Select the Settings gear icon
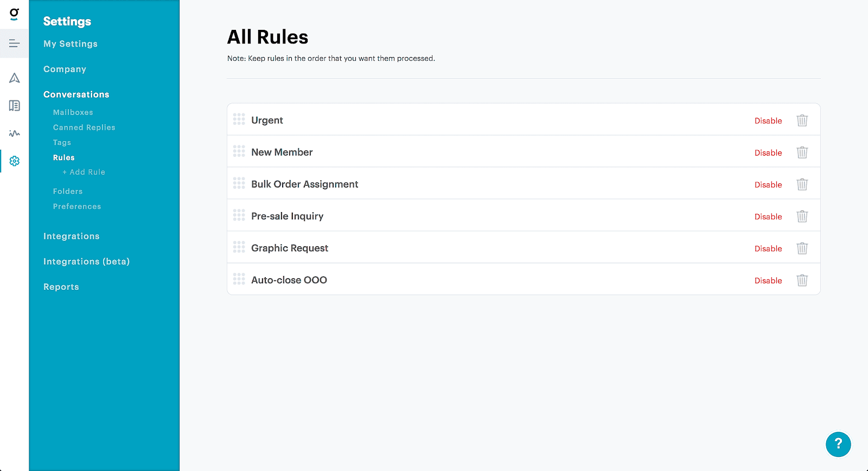 pos(15,161)
